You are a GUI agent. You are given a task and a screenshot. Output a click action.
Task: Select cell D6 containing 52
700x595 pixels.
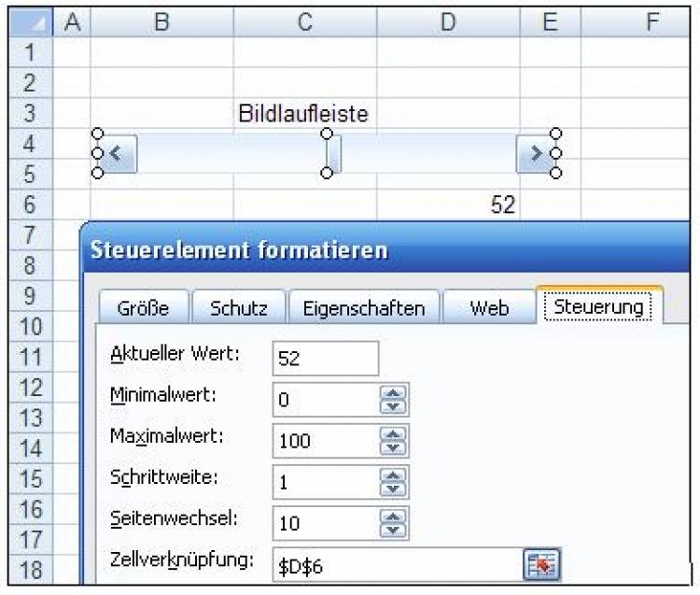448,205
